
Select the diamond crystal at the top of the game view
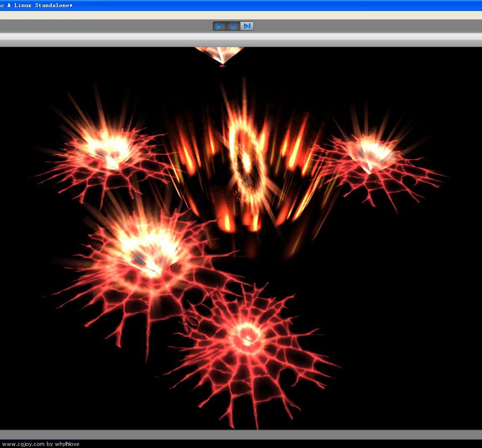(x=221, y=55)
